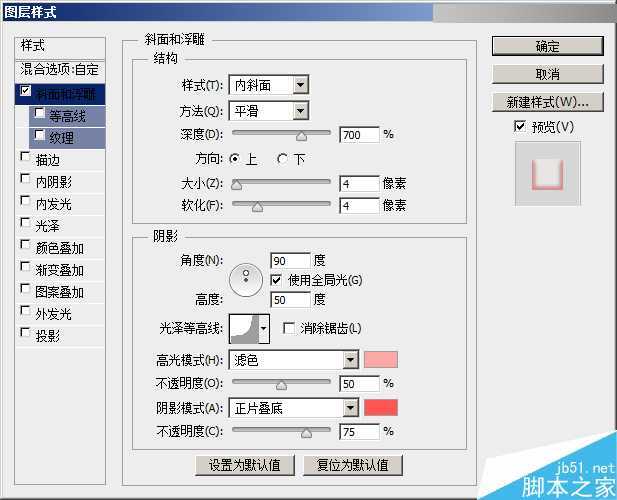Image resolution: width=617 pixels, height=500 pixels.
Task: Click 设置为默认值 set default button
Action: (245, 465)
